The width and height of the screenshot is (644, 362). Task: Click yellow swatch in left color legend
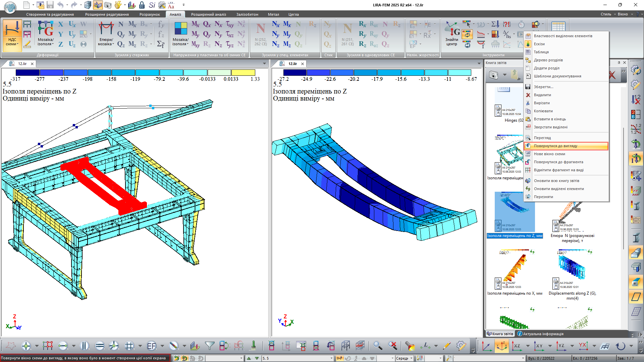(243, 73)
